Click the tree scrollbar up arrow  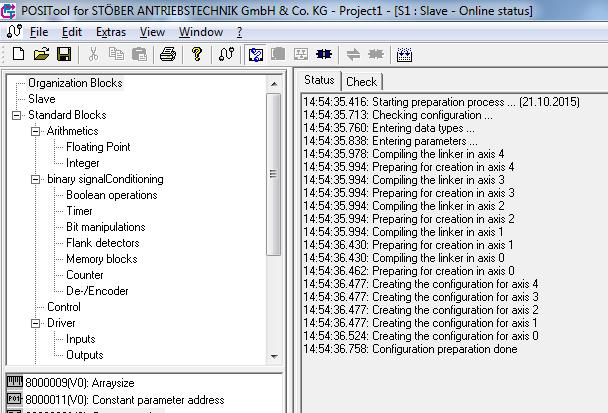click(274, 84)
